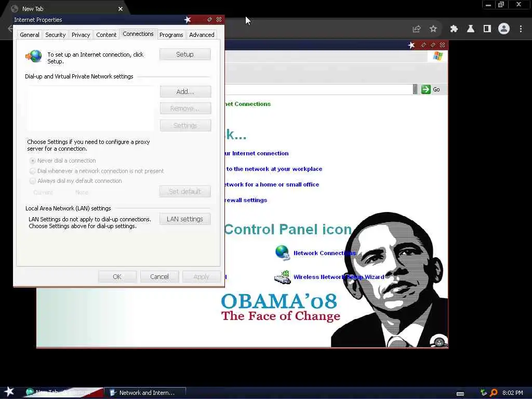Click the Wireless Network Setup Wizard icon

(282, 277)
